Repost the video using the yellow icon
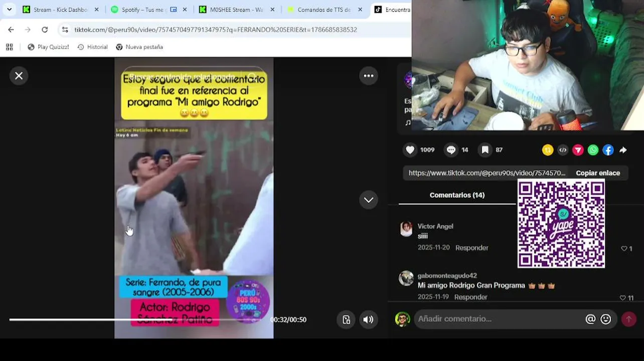The width and height of the screenshot is (644, 361). [548, 150]
